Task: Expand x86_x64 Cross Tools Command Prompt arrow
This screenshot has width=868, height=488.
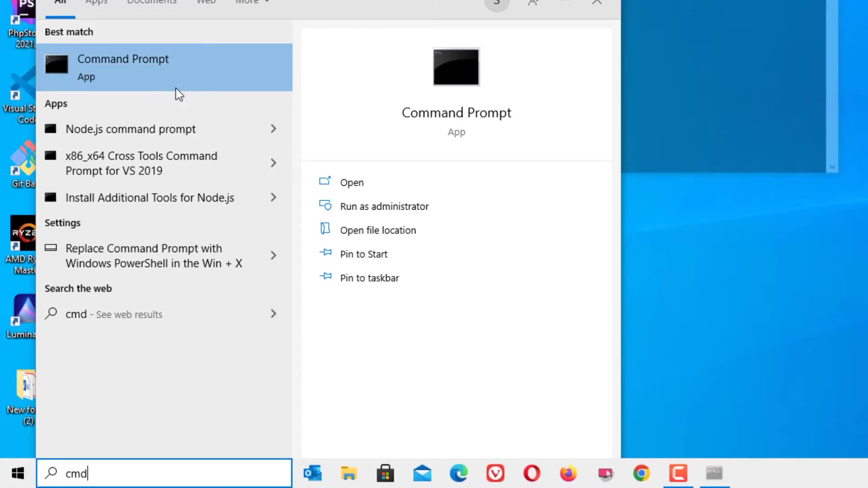Action: (x=273, y=163)
